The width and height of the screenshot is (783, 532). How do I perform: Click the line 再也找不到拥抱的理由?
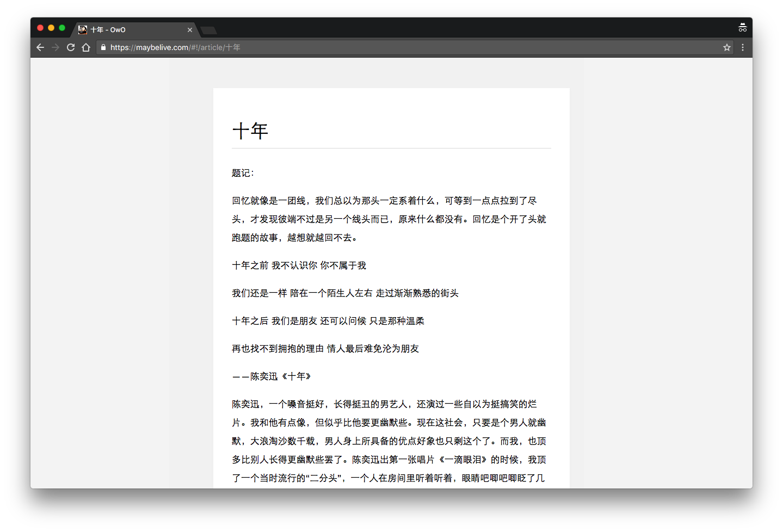(x=325, y=349)
